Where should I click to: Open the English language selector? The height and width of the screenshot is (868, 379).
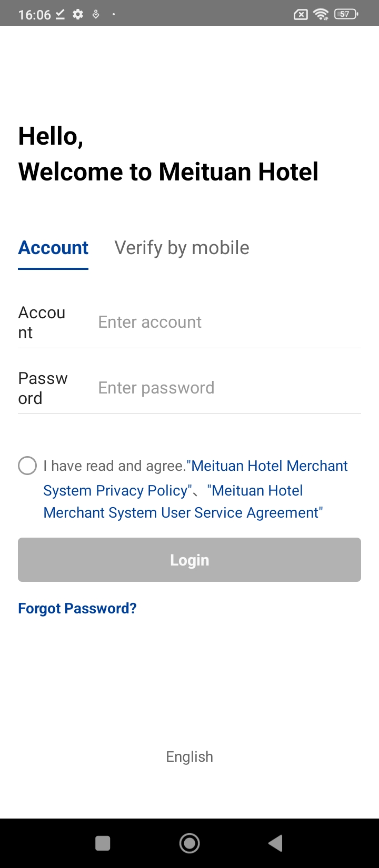point(189,756)
